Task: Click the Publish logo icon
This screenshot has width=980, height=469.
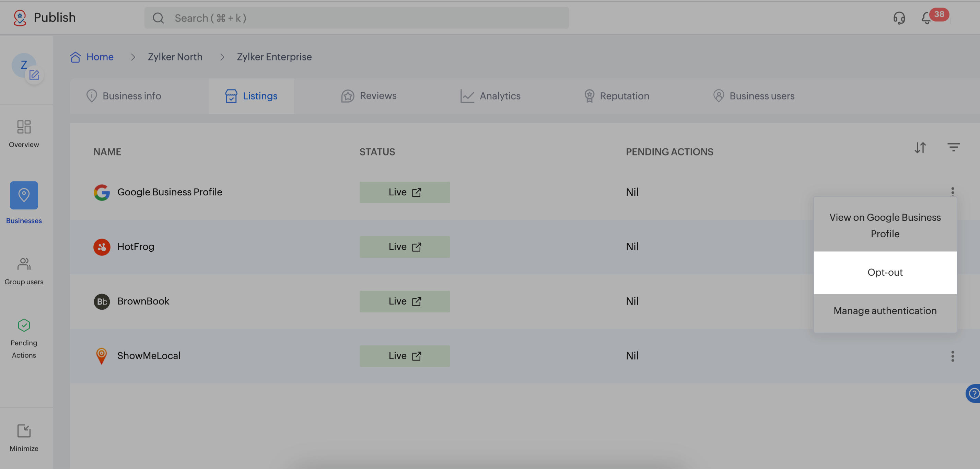Action: click(x=20, y=18)
